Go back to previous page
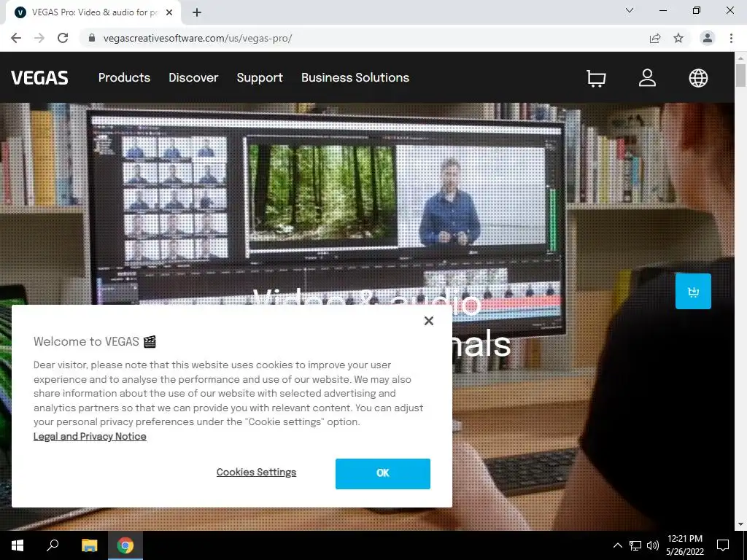This screenshot has height=560, width=747. point(16,38)
